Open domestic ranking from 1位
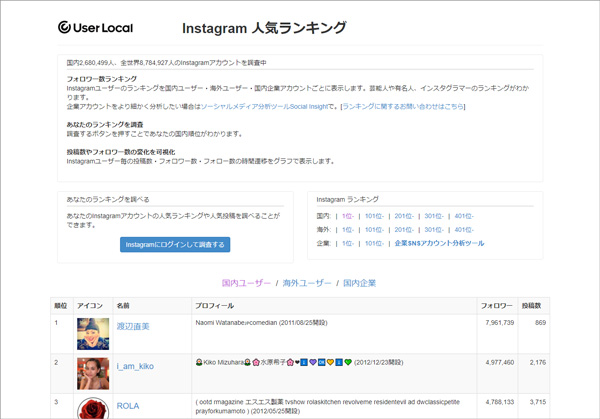The image size is (600, 419). tap(348, 216)
